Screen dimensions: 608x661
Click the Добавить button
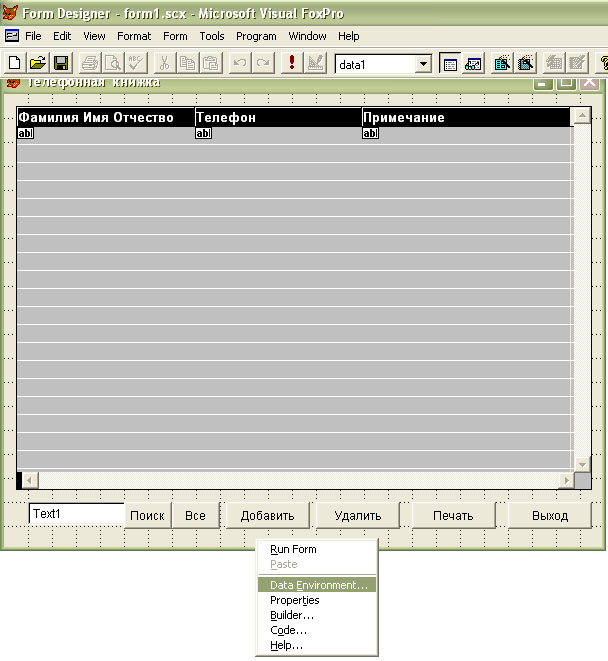tap(268, 516)
